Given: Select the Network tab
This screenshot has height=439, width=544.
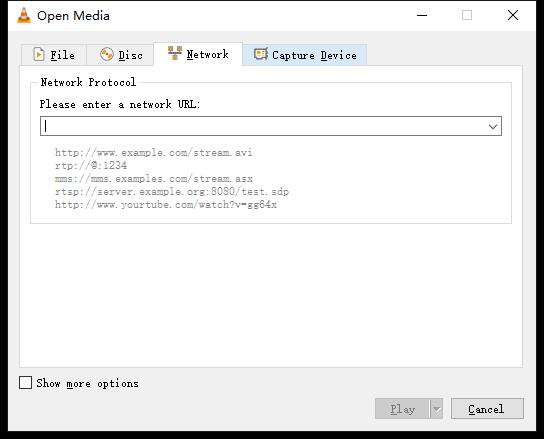Looking at the screenshot, I should [x=198, y=54].
